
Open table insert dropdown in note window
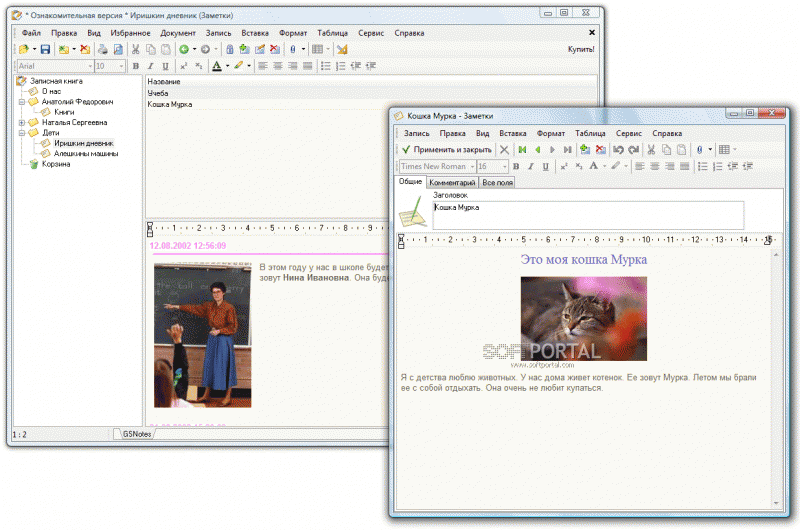(x=735, y=149)
